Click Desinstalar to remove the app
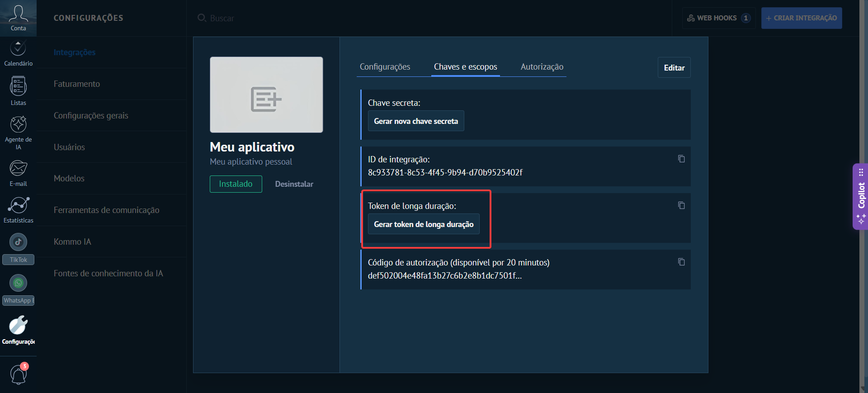Image resolution: width=868 pixels, height=393 pixels. pos(294,184)
